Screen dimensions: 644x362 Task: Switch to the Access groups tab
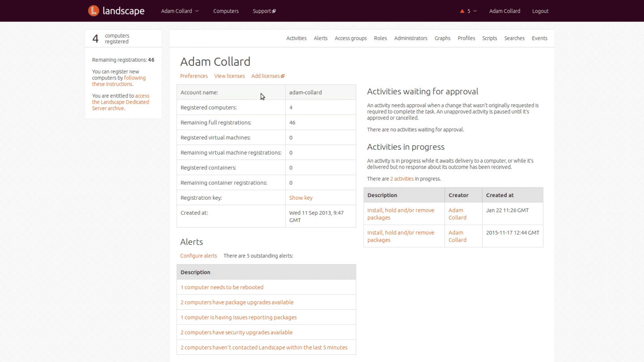click(x=351, y=38)
